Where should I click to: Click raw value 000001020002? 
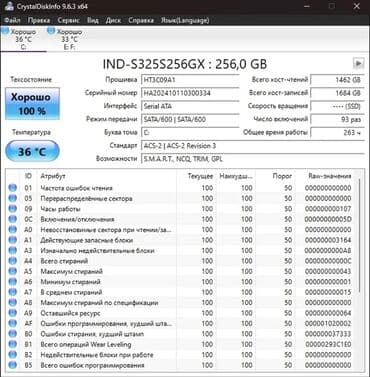(328, 323)
